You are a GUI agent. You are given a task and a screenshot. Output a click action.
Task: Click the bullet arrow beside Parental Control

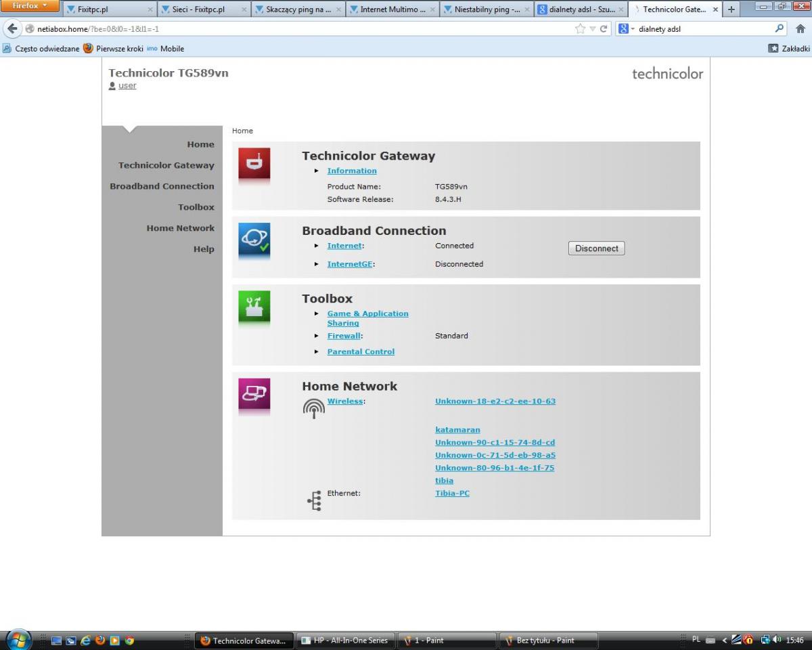tap(317, 352)
